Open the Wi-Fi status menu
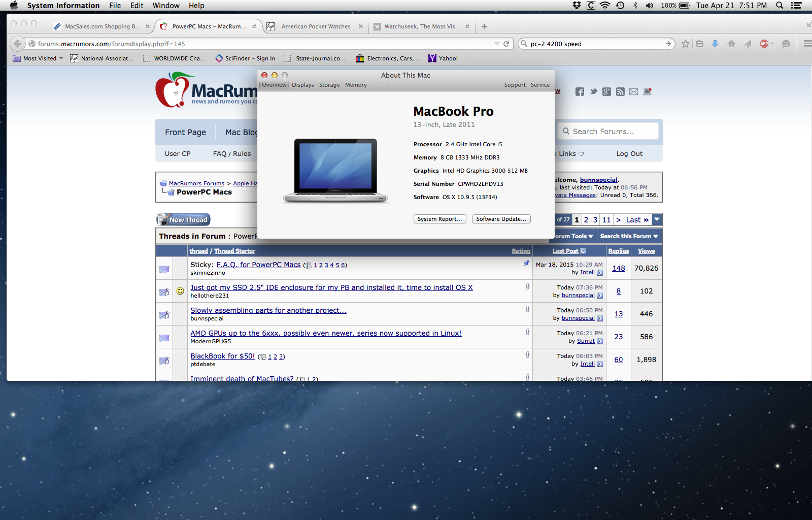Image resolution: width=812 pixels, height=520 pixels. point(605,6)
